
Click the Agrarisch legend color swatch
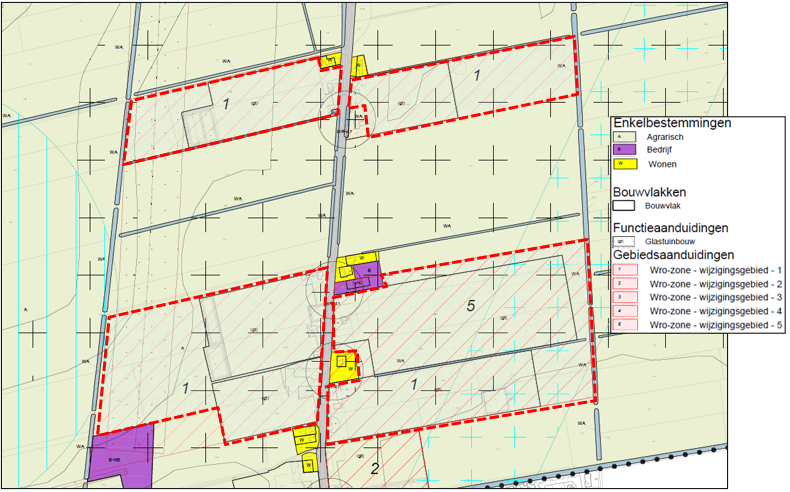(x=625, y=137)
